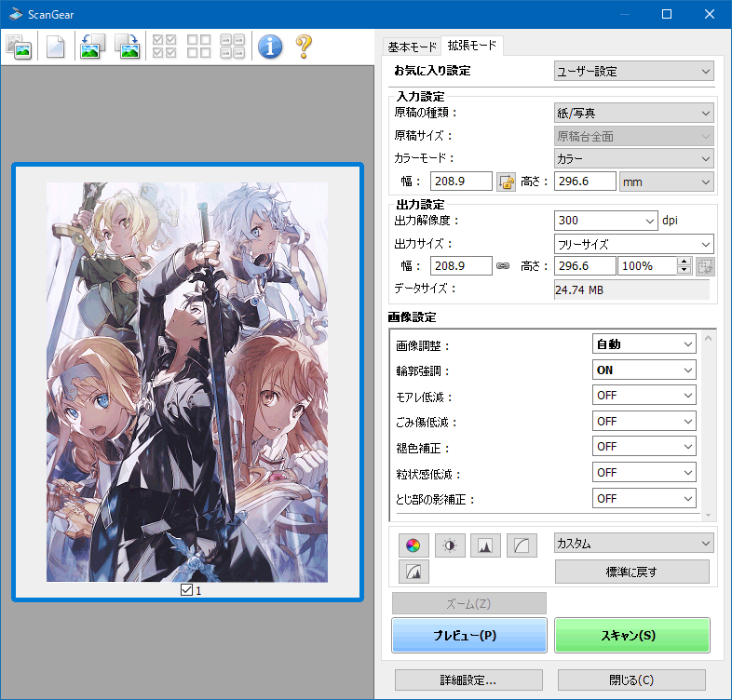Open the モアレ低減 dropdown
The width and height of the screenshot is (732, 700).
tap(644, 396)
